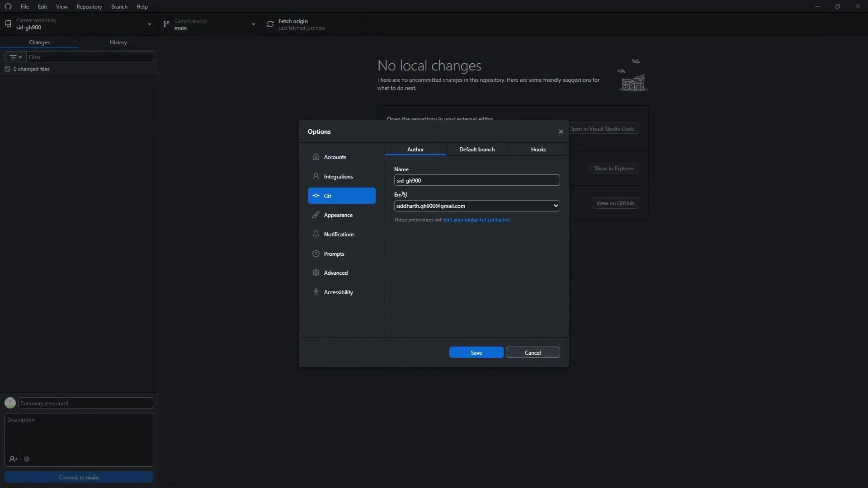Select the Default branch tab

pos(477,149)
